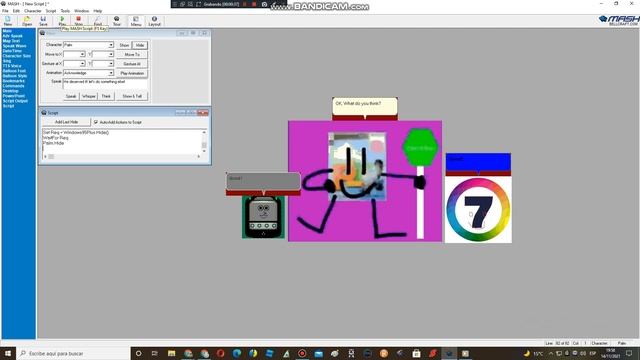Click the Layout toolbar icon
The height and width of the screenshot is (360, 640).
[154, 21]
